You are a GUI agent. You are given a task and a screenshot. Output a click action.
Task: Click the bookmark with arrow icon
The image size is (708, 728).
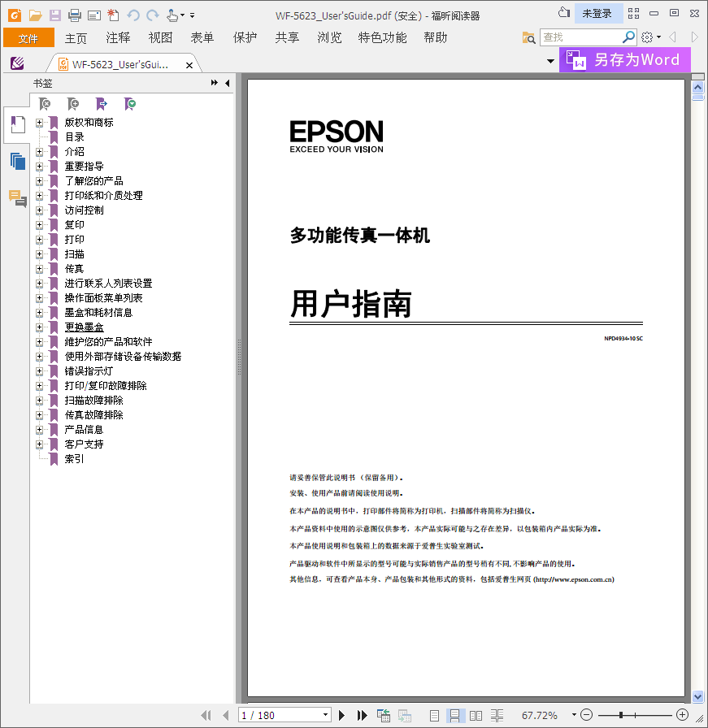click(x=102, y=104)
